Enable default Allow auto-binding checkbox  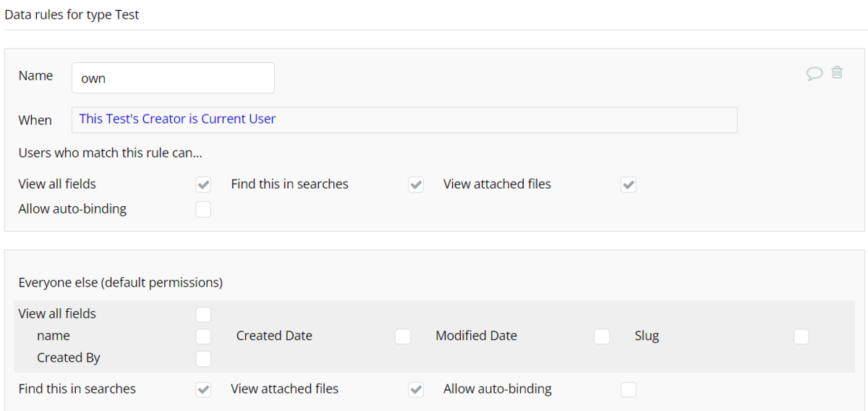[x=629, y=390]
